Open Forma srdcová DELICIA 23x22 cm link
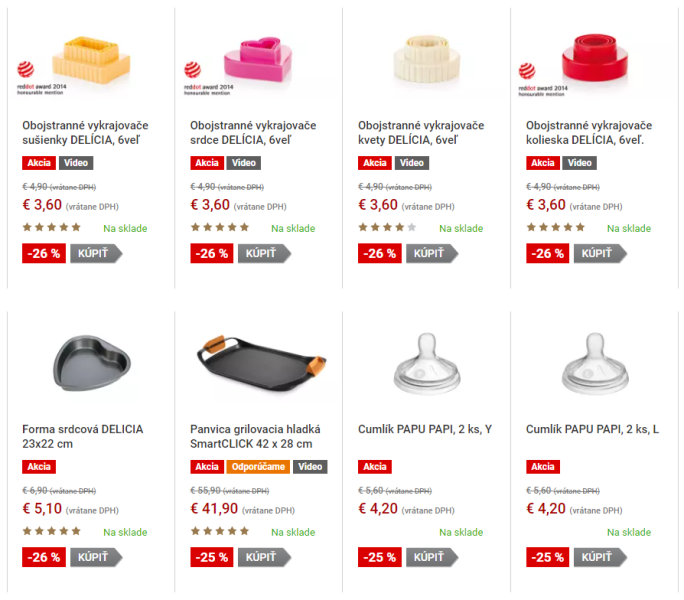Screen dimensions: 684x600 tap(82, 436)
